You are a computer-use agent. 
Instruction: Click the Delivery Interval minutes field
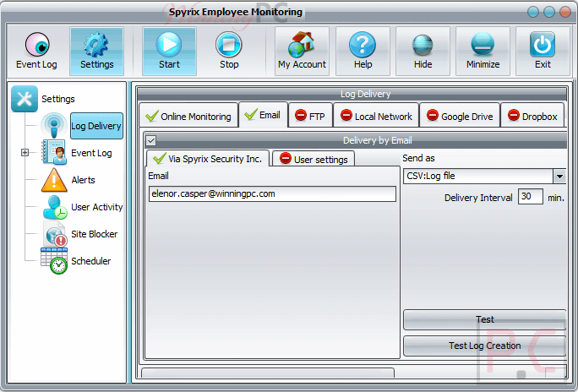(x=531, y=197)
